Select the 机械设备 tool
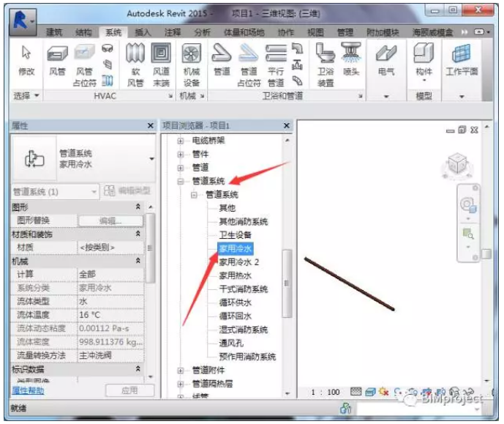The height and width of the screenshot is (424, 504). point(192,65)
